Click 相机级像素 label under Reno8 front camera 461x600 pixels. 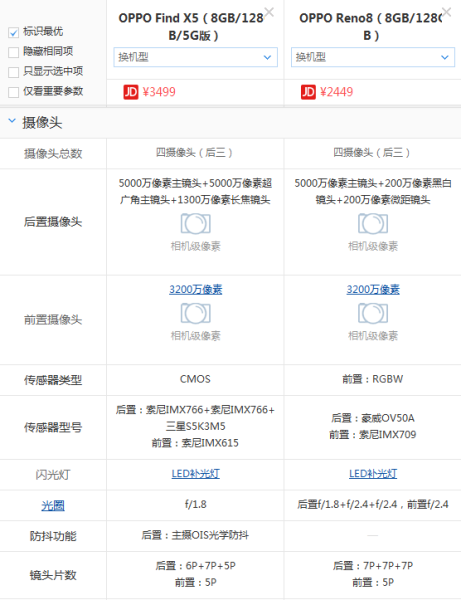tap(373, 336)
